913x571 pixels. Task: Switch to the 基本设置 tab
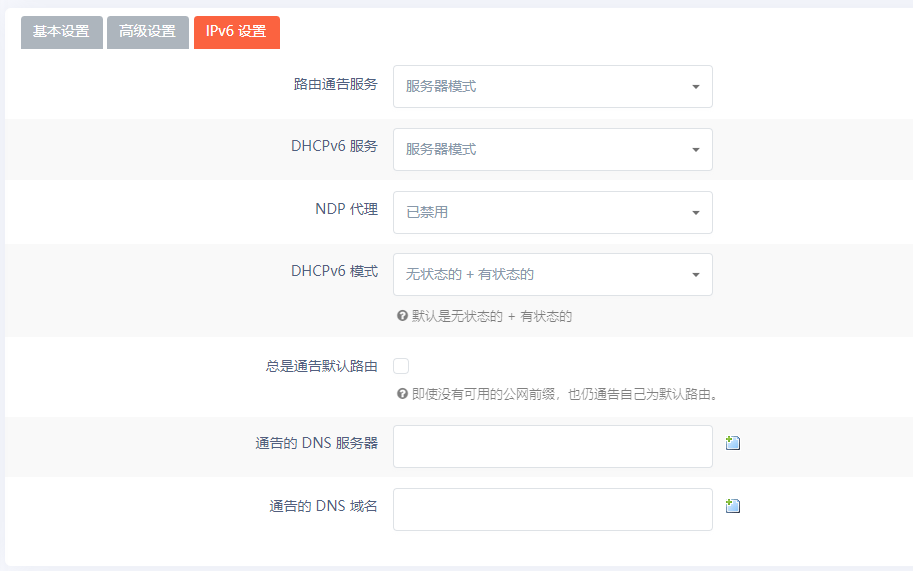click(61, 32)
